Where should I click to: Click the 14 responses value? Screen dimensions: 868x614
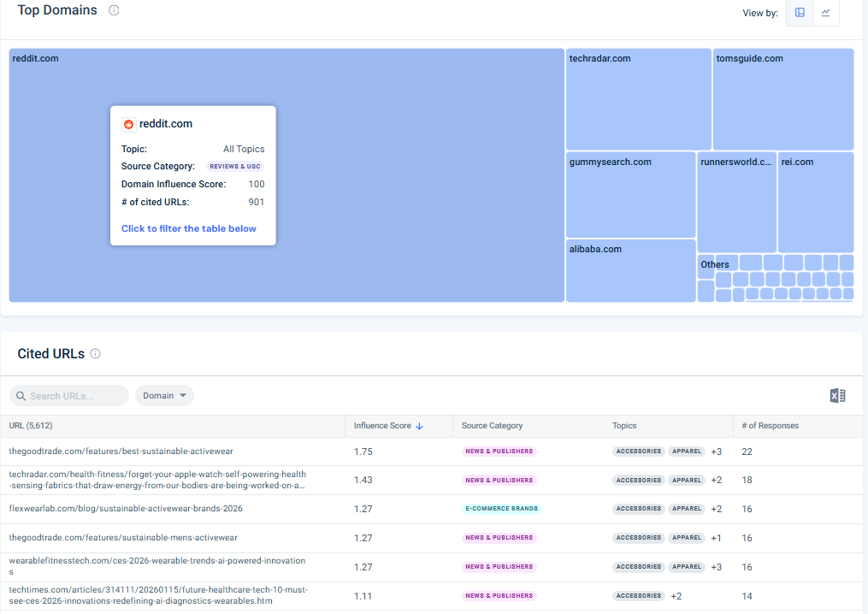coord(747,596)
